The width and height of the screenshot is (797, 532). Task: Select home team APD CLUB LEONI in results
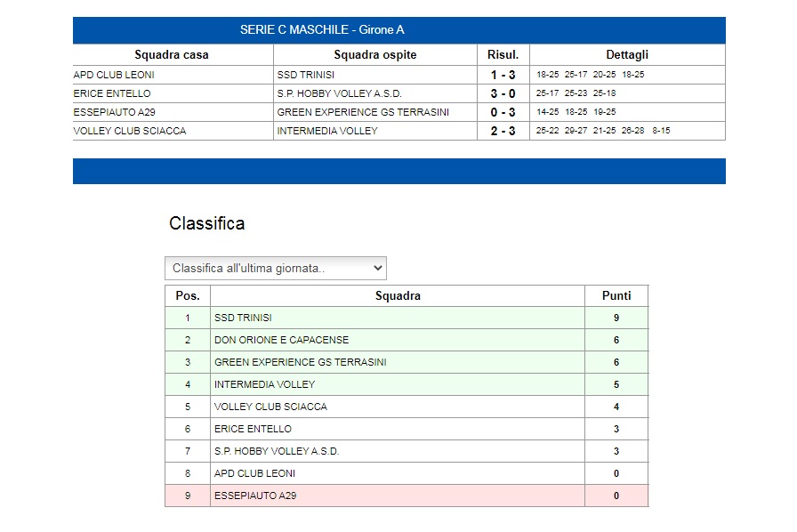(114, 75)
